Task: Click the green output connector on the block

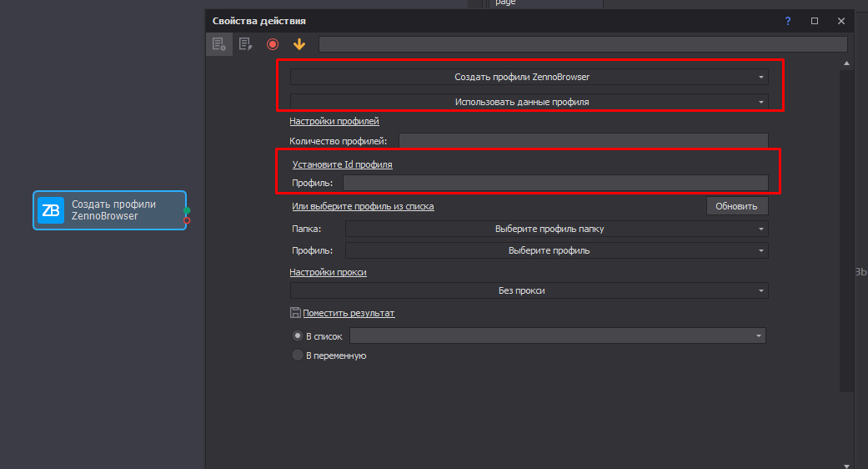Action: point(187,210)
